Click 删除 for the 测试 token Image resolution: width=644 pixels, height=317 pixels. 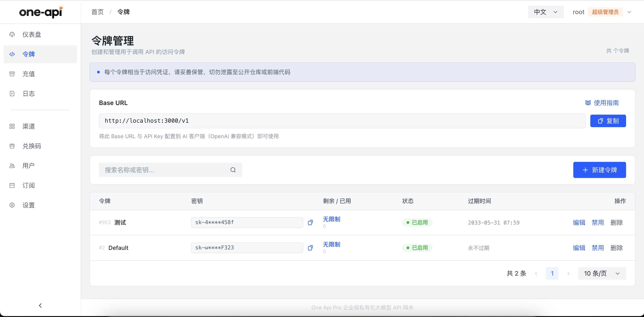tap(616, 223)
